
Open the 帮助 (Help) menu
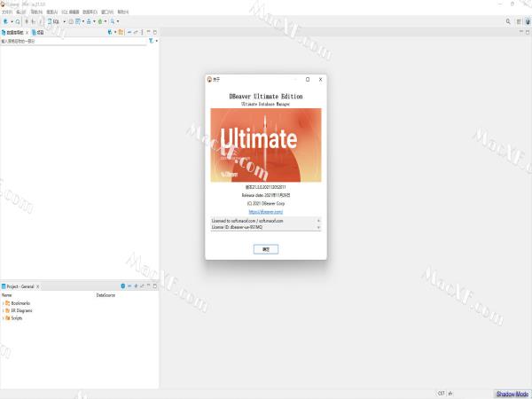point(123,12)
